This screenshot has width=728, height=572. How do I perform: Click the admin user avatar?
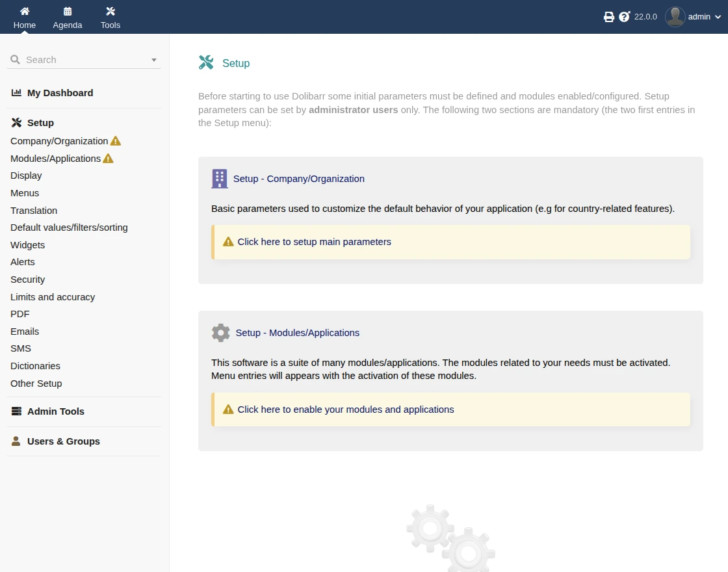point(675,17)
